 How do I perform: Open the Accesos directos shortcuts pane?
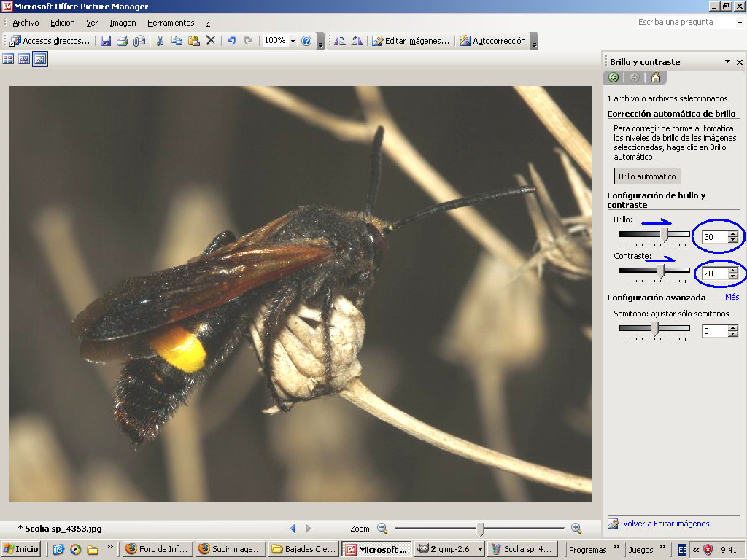(x=50, y=41)
